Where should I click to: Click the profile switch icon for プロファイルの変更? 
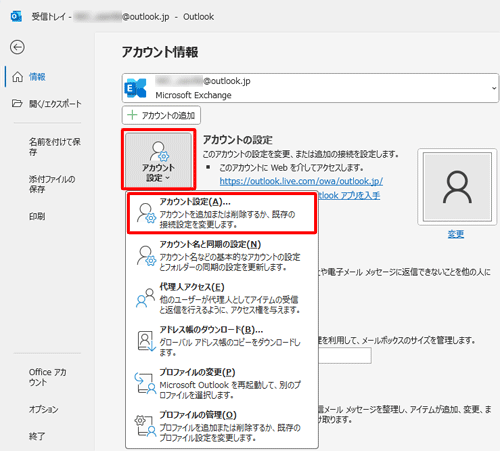coord(145,384)
